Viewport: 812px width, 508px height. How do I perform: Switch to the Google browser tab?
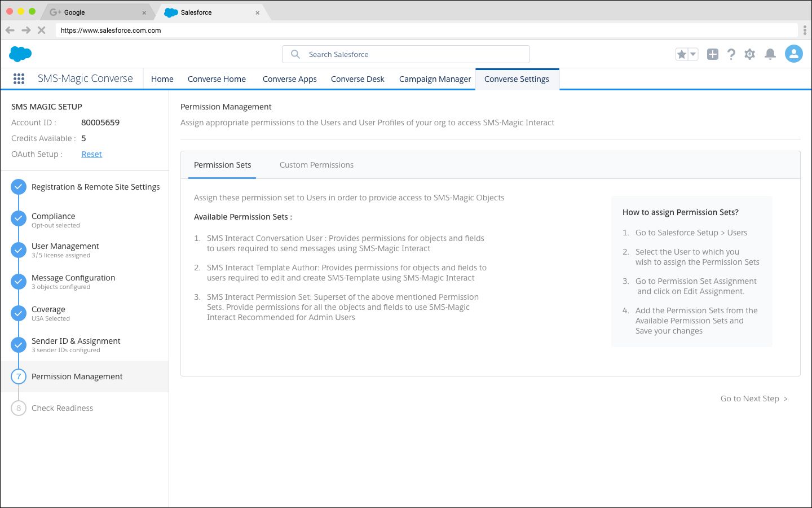coord(97,12)
